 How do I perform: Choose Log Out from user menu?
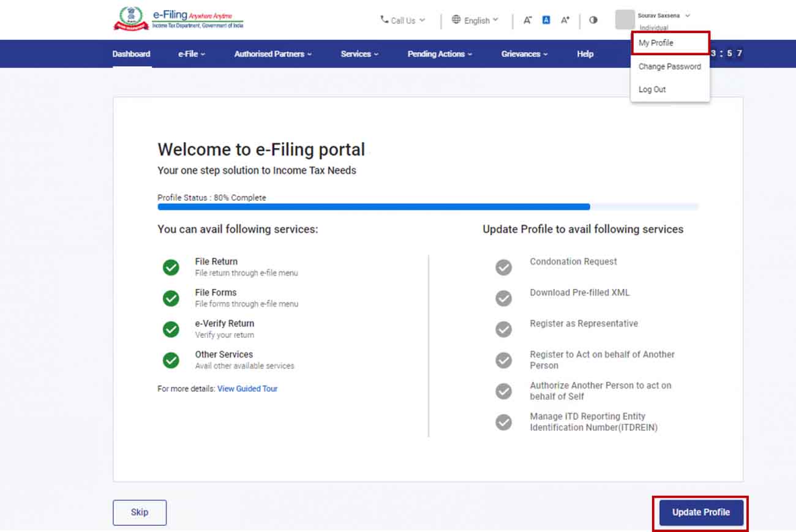click(x=652, y=89)
